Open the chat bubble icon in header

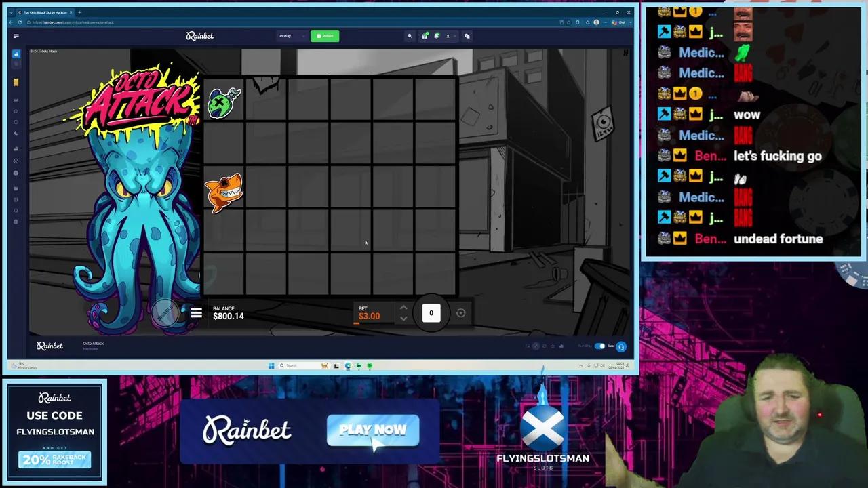point(467,36)
